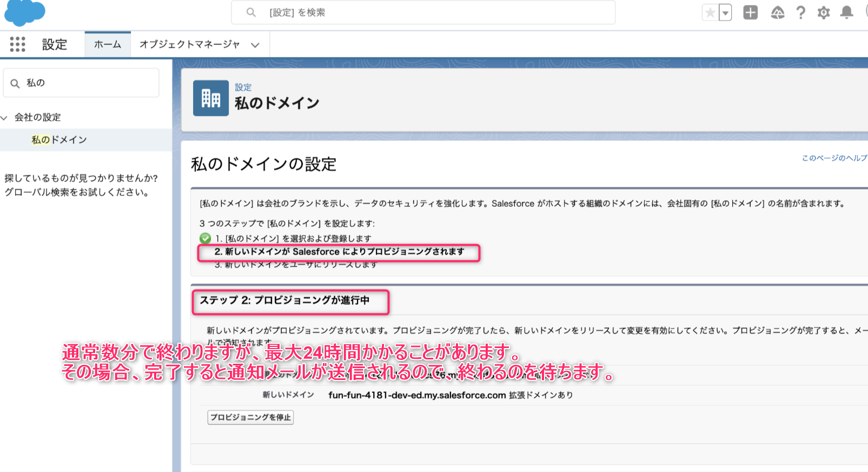Click the green checkmark beside step 1
This screenshot has width=868, height=472.
(206, 238)
